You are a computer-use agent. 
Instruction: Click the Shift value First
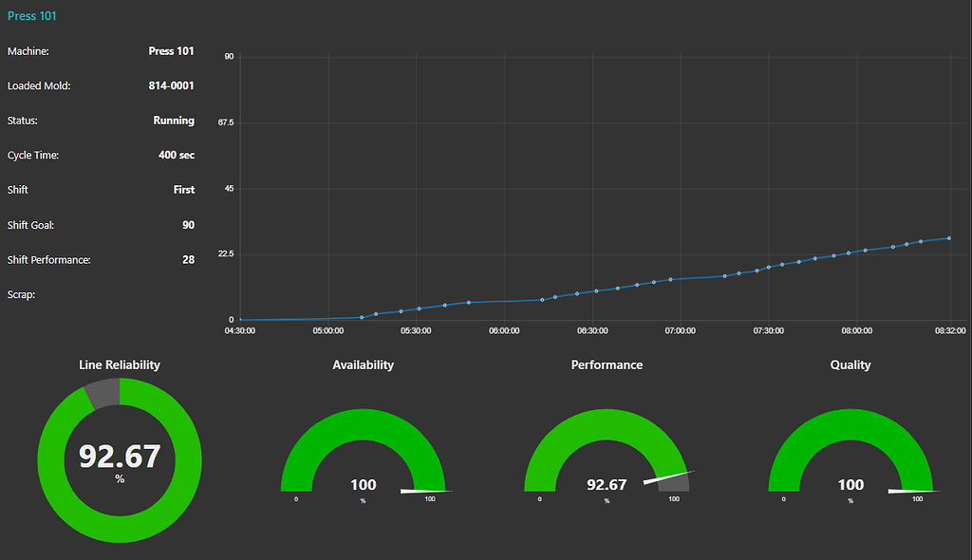click(184, 189)
